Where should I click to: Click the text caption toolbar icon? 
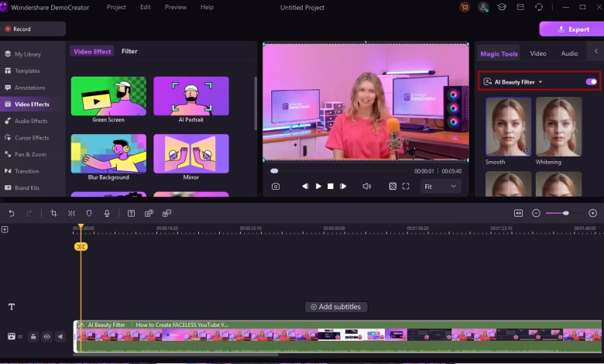pos(132,214)
